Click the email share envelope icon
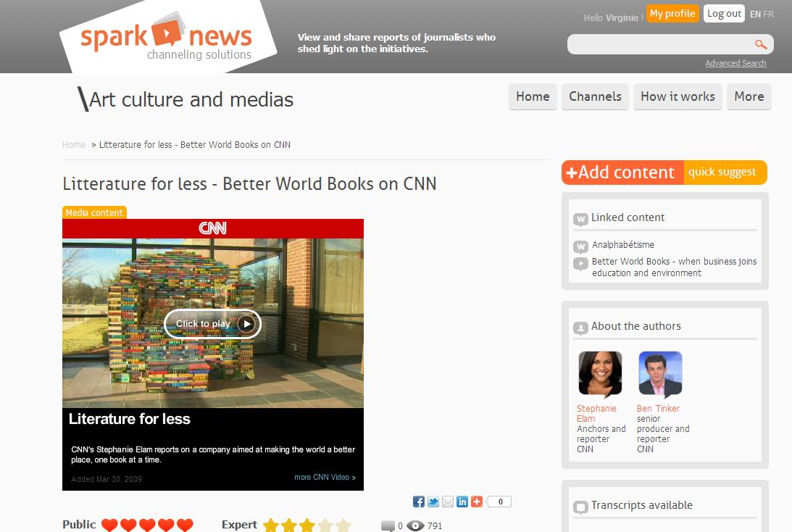The image size is (792, 532). [448, 502]
